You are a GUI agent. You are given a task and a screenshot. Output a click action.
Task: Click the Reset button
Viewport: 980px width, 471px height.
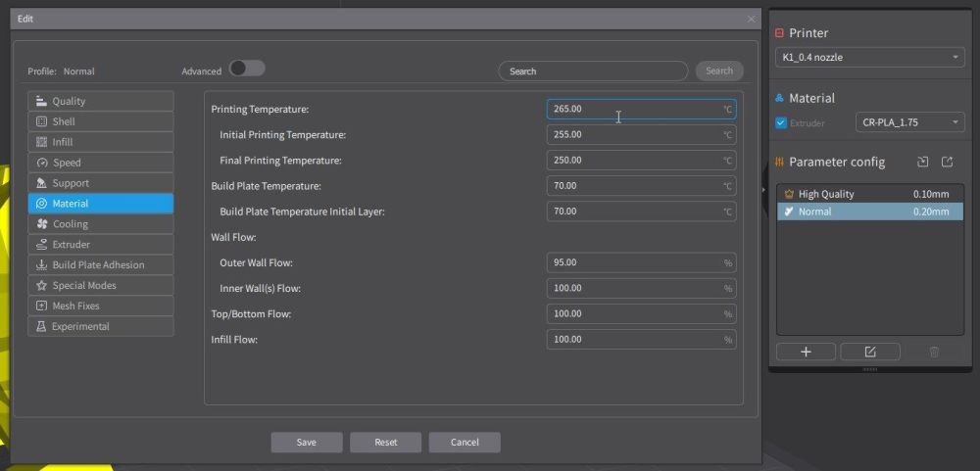click(385, 443)
